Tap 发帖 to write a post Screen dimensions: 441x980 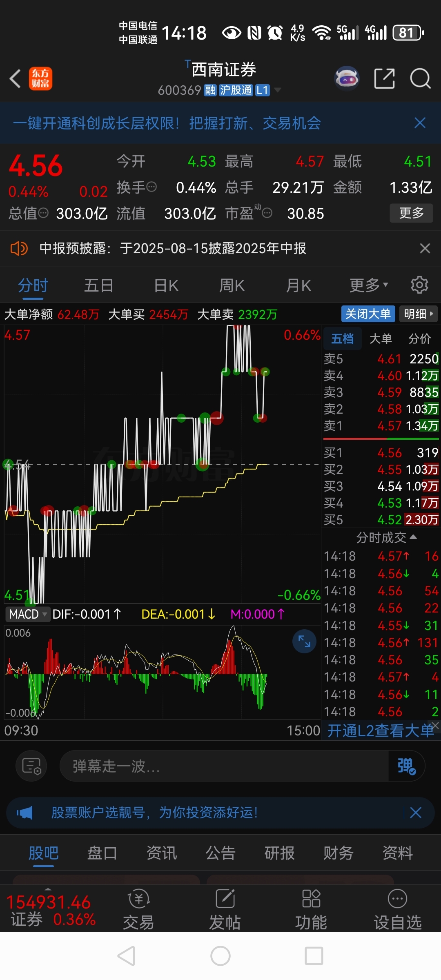(x=225, y=909)
